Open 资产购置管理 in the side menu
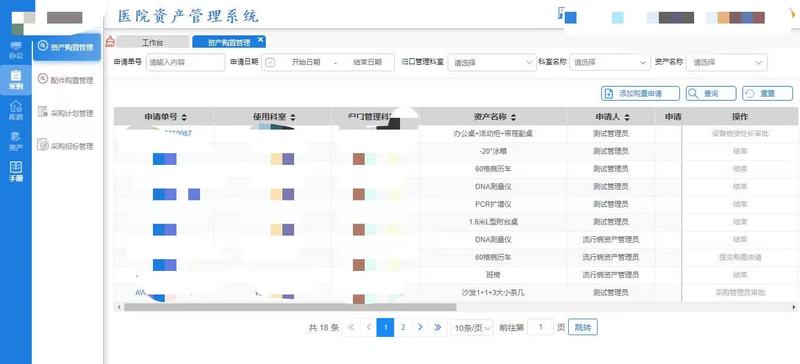The height and width of the screenshot is (364, 800). (66, 47)
